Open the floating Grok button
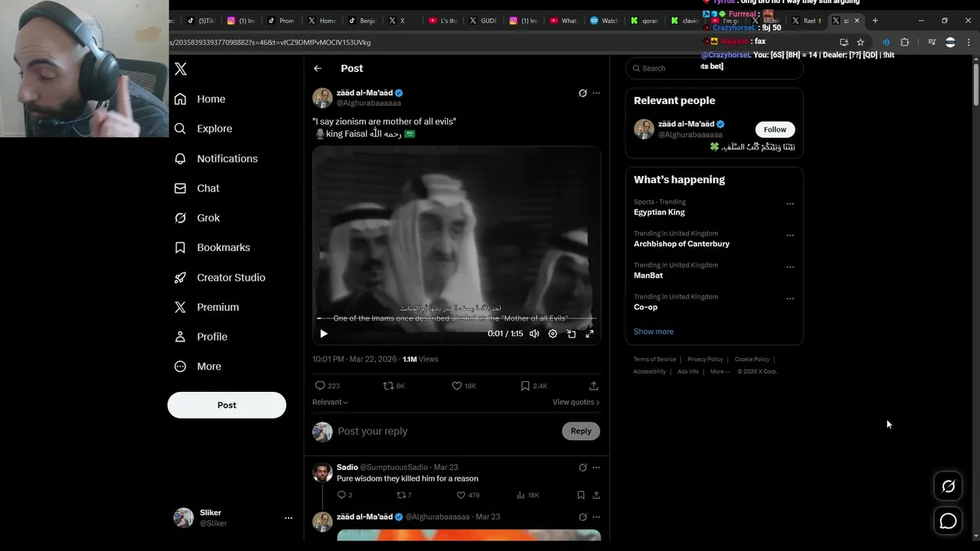This screenshot has height=551, width=980. tap(948, 486)
